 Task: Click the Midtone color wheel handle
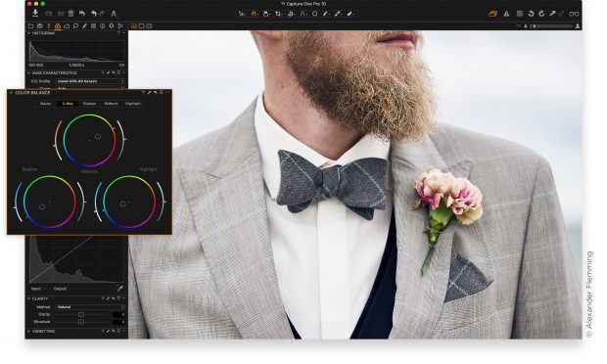[98, 136]
